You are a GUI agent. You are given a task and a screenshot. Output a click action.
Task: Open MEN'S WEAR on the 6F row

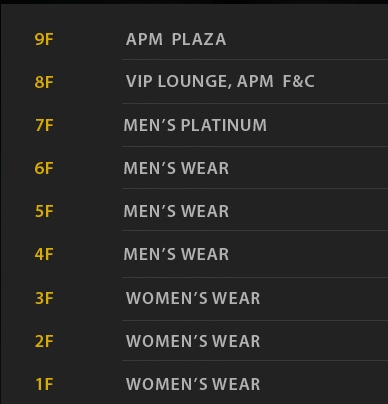click(176, 168)
